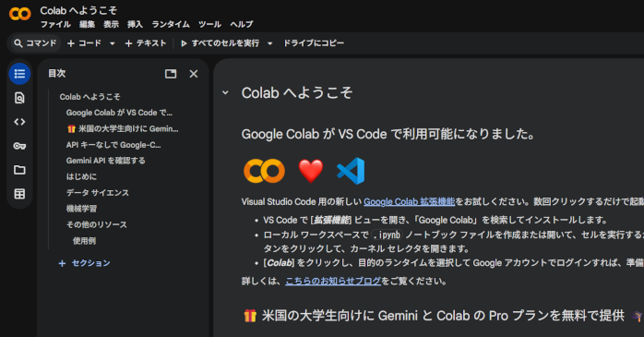Open the 挿入 menu
Viewport: 644px width, 337px height.
coord(135,24)
